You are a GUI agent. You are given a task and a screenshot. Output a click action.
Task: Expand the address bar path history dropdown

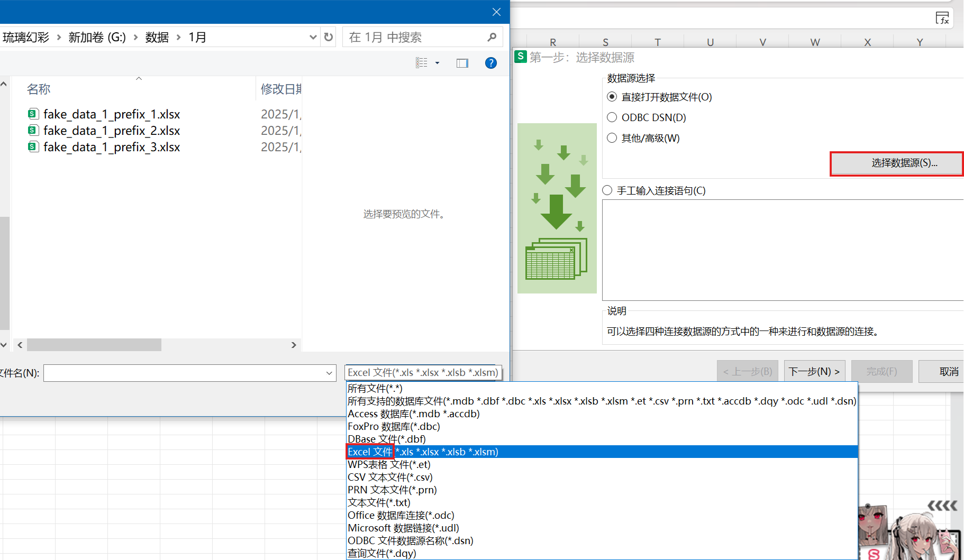313,37
